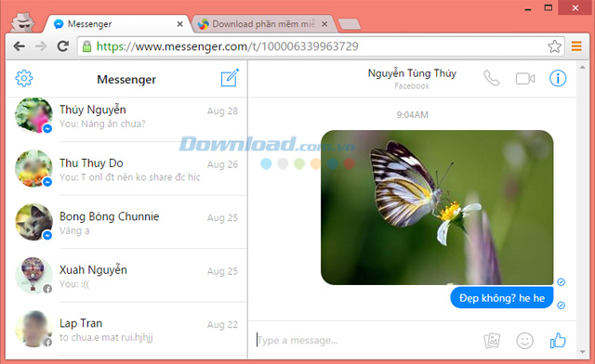
Task: Start a voice call with phone icon
Action: tap(492, 78)
